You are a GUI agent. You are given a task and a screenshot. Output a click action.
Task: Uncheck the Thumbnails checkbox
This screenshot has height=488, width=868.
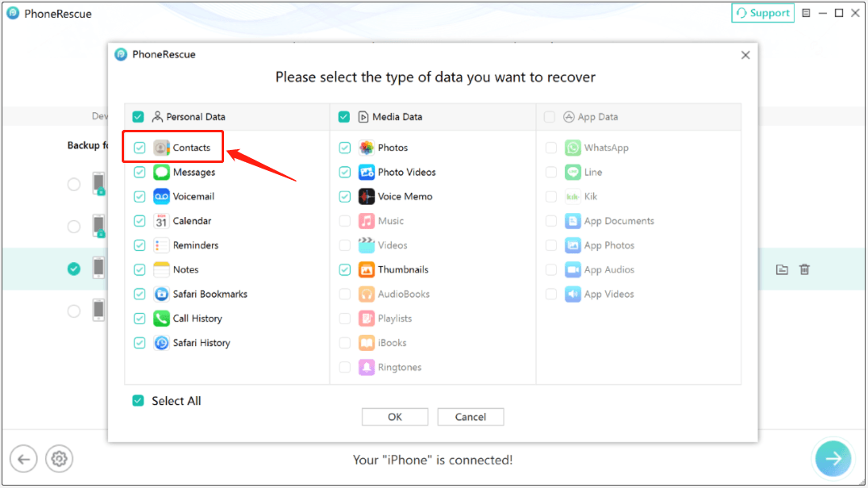(x=345, y=269)
